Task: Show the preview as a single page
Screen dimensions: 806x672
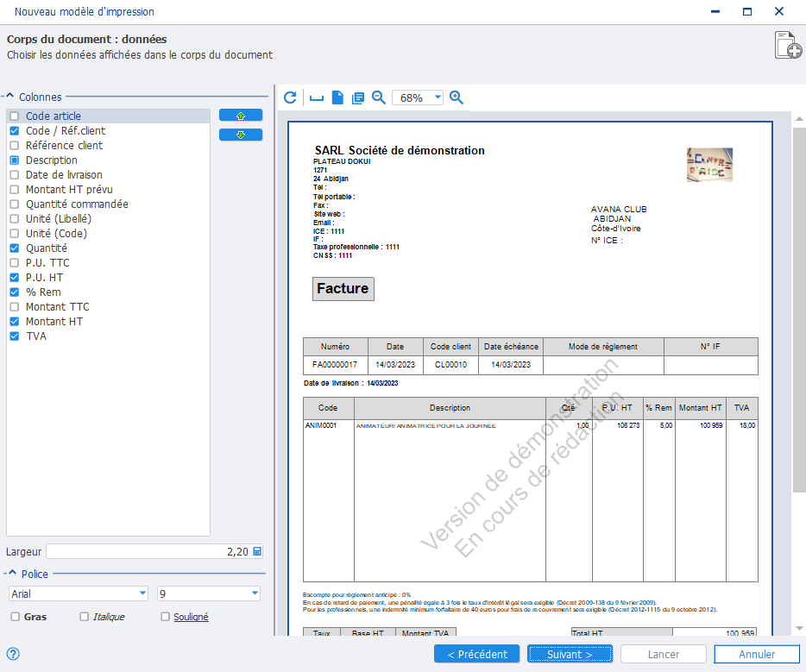Action: coord(337,97)
